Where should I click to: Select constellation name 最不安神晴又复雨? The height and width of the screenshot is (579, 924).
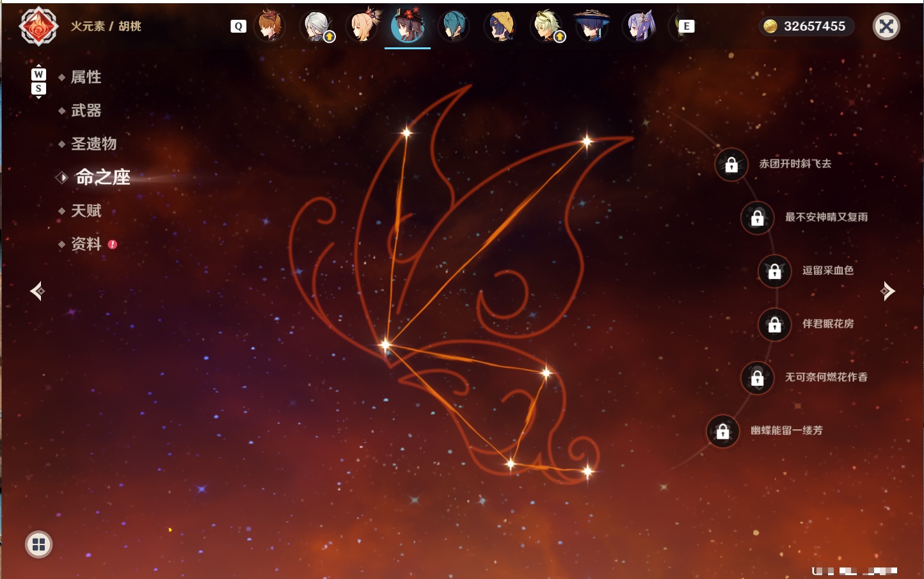[826, 218]
